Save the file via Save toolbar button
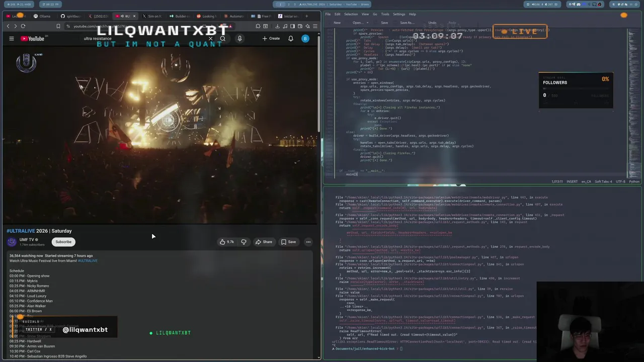The width and height of the screenshot is (644, 362). [384, 23]
